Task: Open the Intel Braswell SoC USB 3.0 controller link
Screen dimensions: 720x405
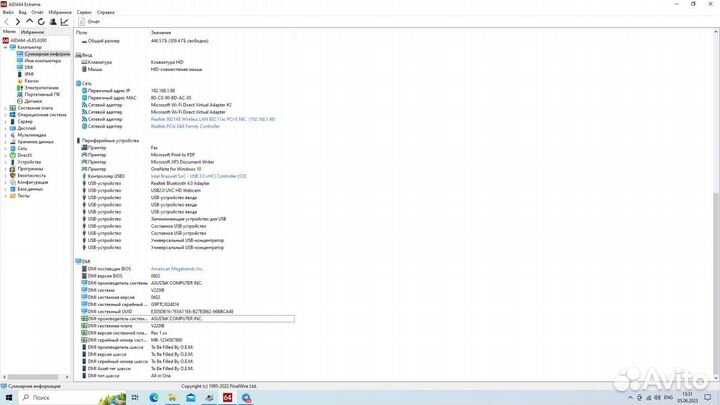Action: (198, 176)
